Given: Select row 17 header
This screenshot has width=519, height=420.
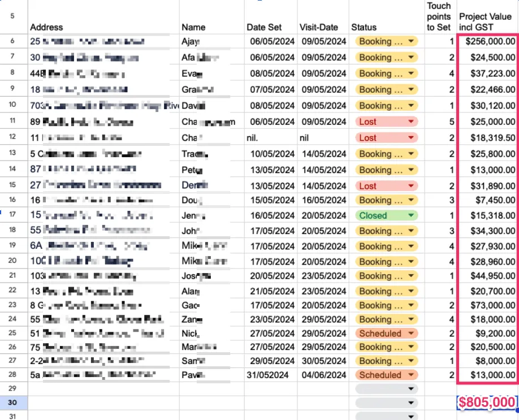Looking at the screenshot, I should [x=14, y=214].
